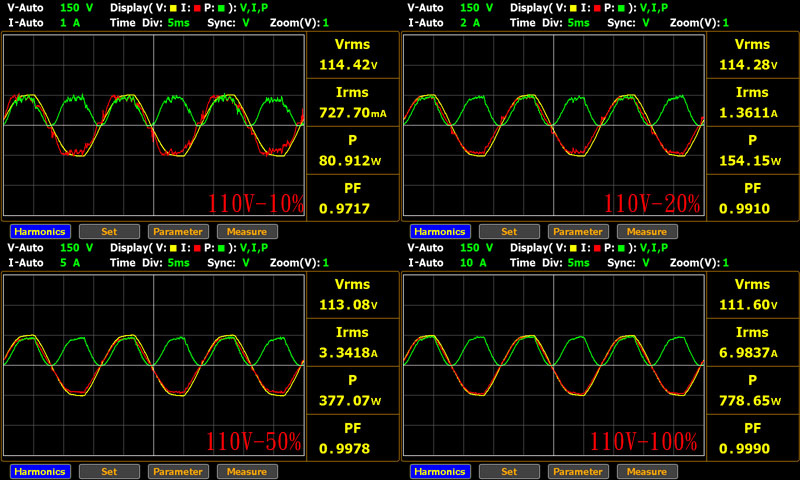Open Parameter in the 110V-10% screen

pyautogui.click(x=178, y=232)
